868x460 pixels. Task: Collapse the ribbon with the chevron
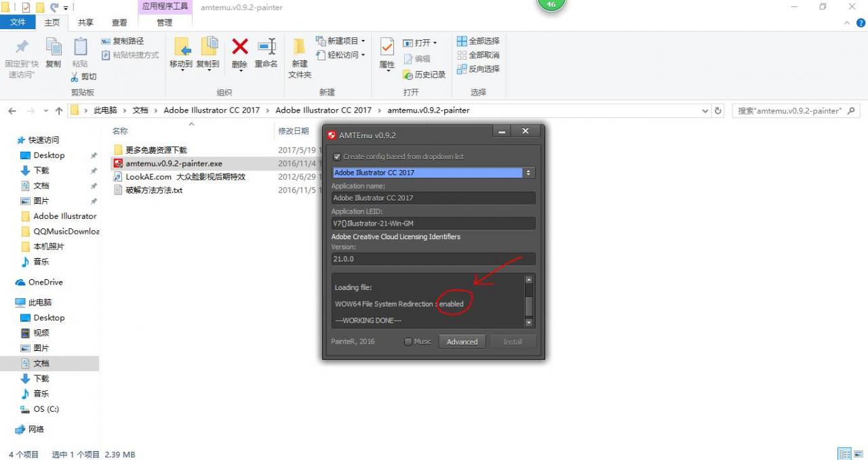click(848, 22)
